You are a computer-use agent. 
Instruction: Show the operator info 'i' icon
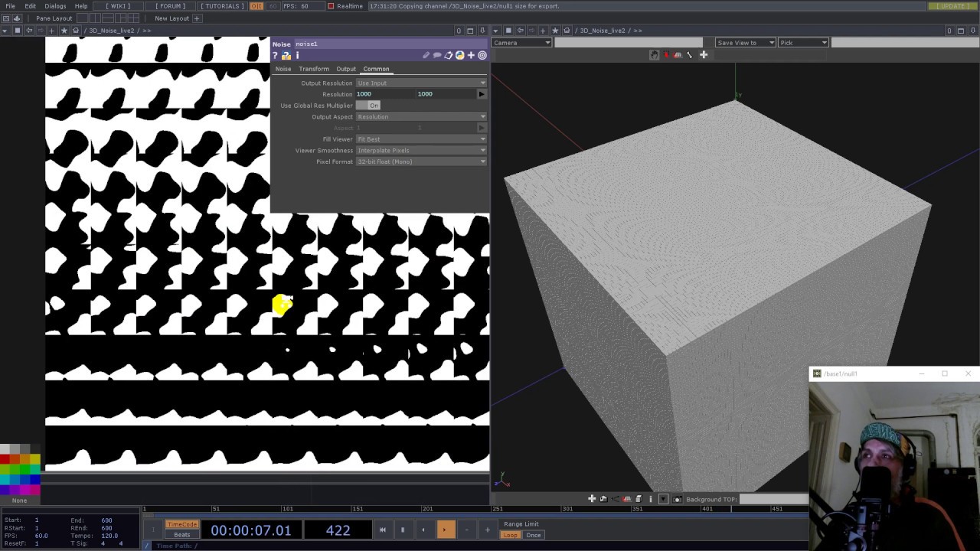click(297, 56)
